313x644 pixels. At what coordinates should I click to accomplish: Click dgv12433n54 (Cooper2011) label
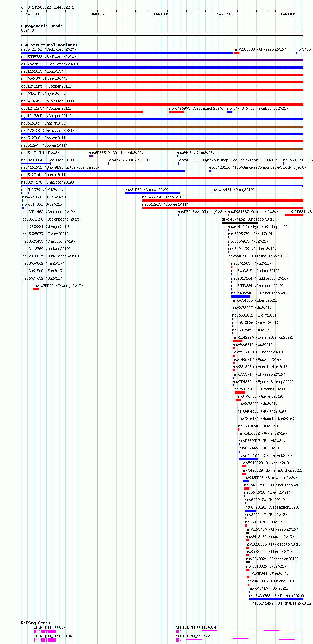tap(46, 116)
